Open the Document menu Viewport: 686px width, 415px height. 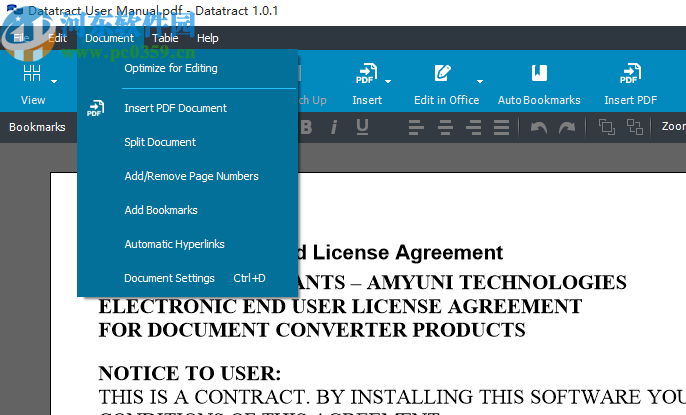109,38
